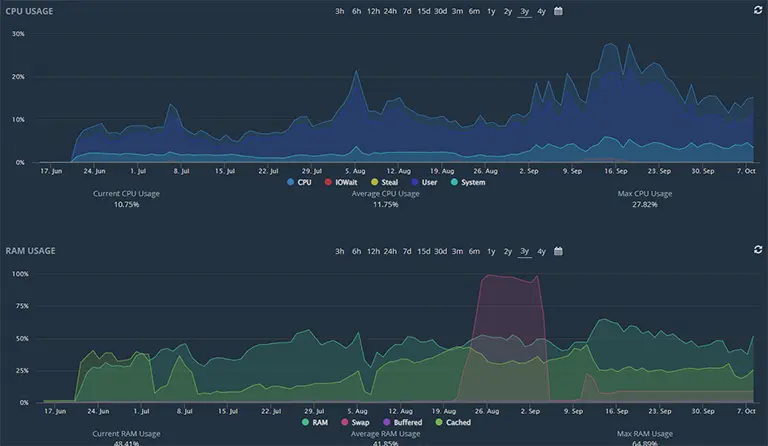
Task: Toggle the System series in CPU legend
Action: (x=468, y=183)
